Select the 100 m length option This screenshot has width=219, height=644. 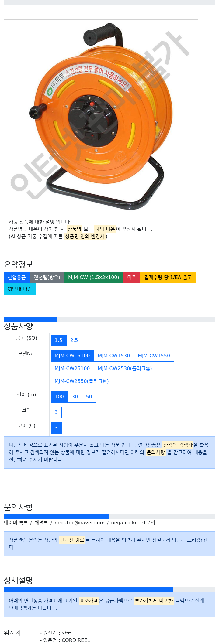59,397
